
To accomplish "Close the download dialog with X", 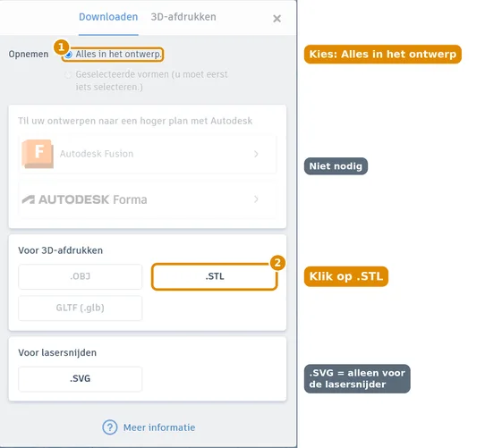I will pos(277,19).
